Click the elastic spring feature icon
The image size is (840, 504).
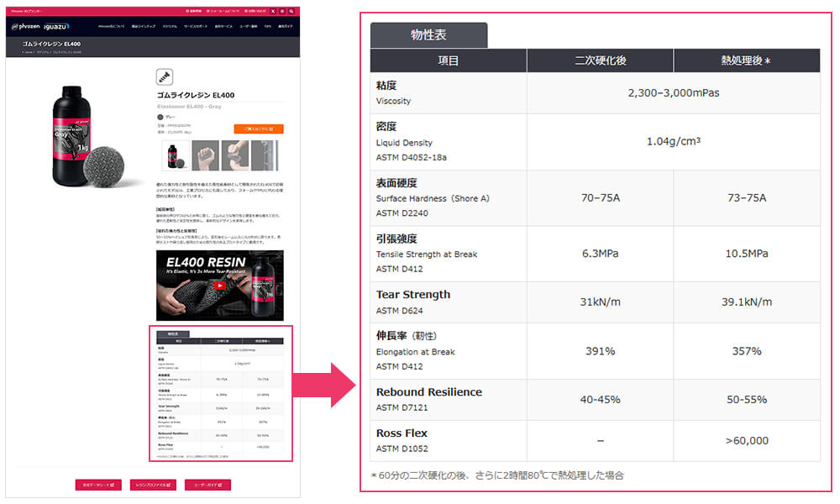(x=165, y=77)
